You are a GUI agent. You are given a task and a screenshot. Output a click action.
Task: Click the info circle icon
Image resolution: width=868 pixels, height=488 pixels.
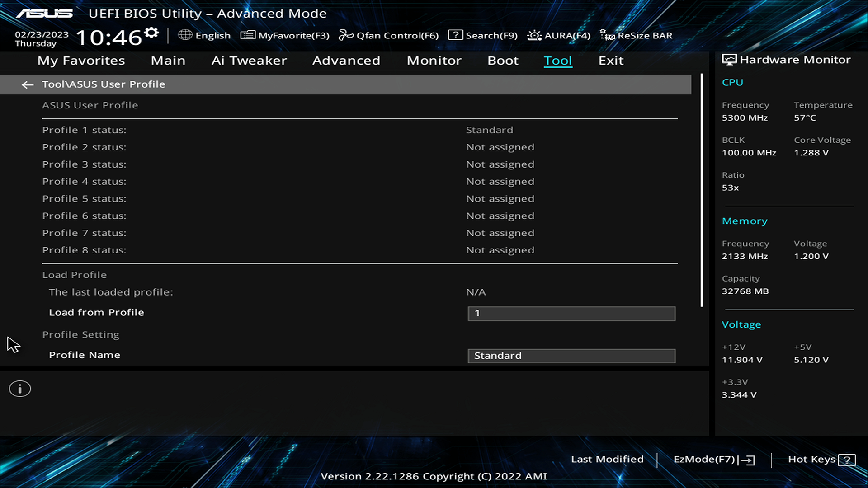click(20, 389)
